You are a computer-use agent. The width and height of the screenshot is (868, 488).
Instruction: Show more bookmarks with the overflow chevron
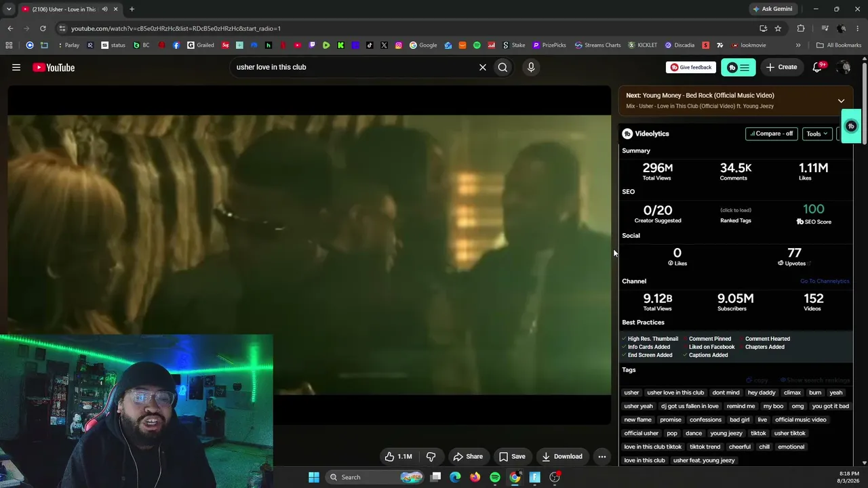798,45
